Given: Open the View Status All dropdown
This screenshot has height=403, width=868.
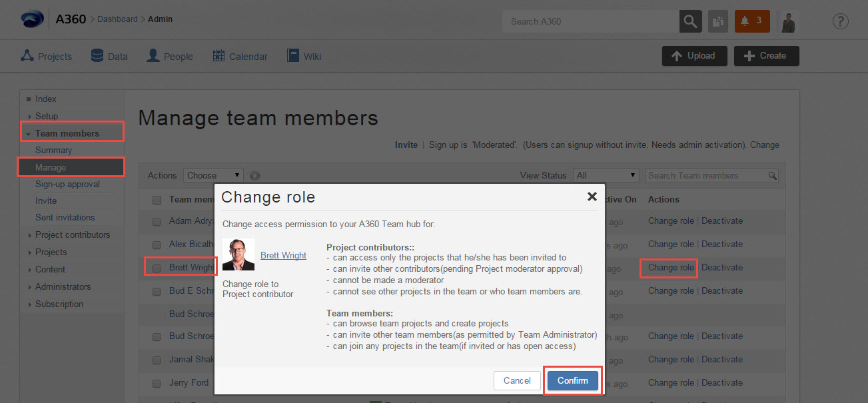Looking at the screenshot, I should coord(605,175).
